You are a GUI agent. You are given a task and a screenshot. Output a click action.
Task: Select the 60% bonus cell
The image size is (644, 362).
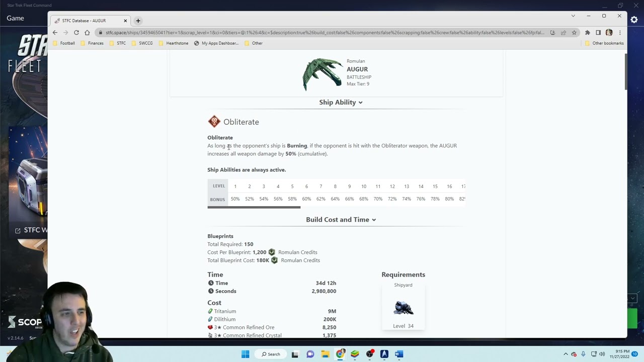pyautogui.click(x=306, y=199)
